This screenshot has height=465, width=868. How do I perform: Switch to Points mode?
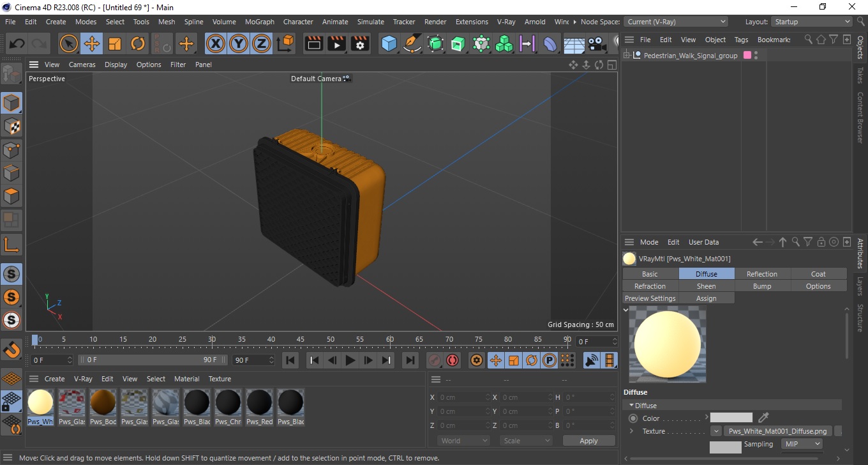tap(11, 150)
